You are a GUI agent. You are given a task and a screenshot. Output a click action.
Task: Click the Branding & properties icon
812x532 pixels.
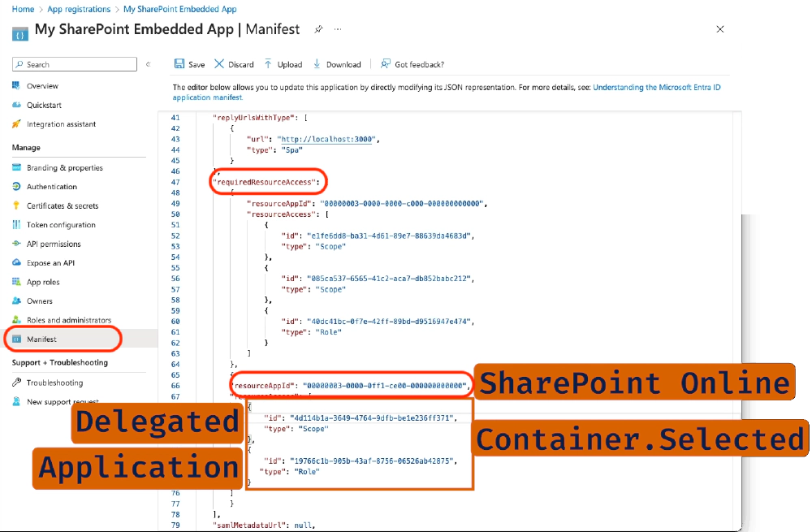pyautogui.click(x=16, y=167)
